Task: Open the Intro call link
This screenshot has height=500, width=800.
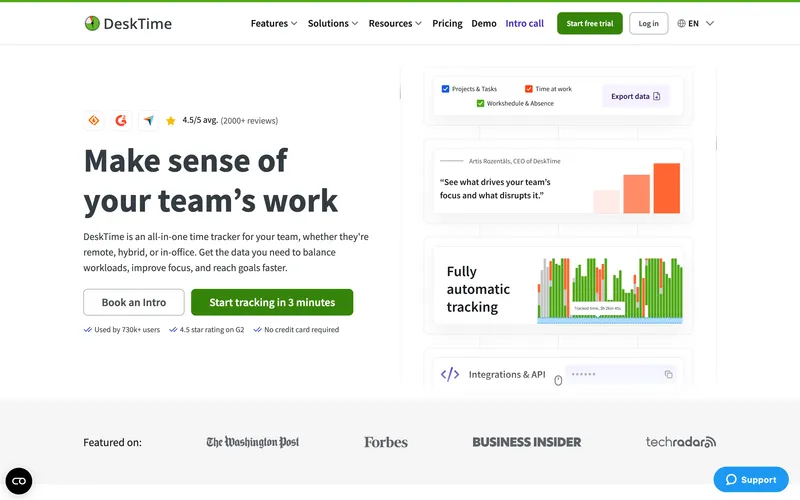Action: pos(524,23)
